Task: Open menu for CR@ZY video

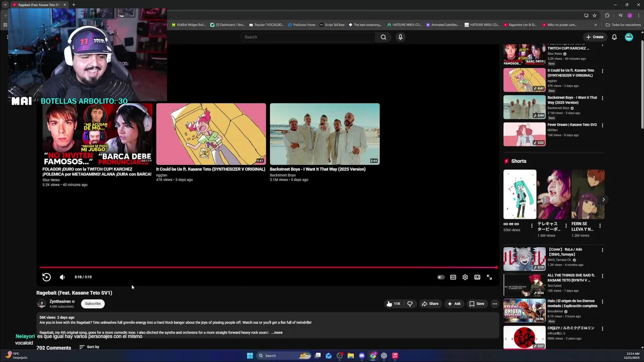Action: [x=602, y=329]
